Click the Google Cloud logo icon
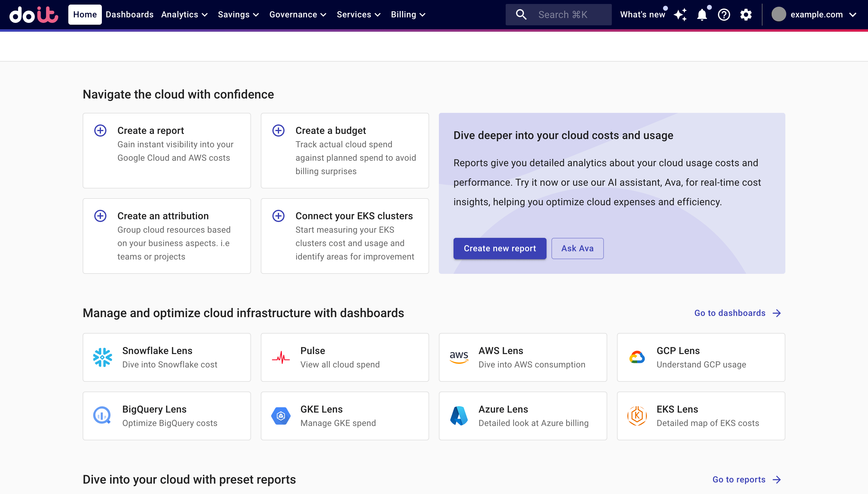Image resolution: width=868 pixels, height=494 pixels. click(637, 357)
